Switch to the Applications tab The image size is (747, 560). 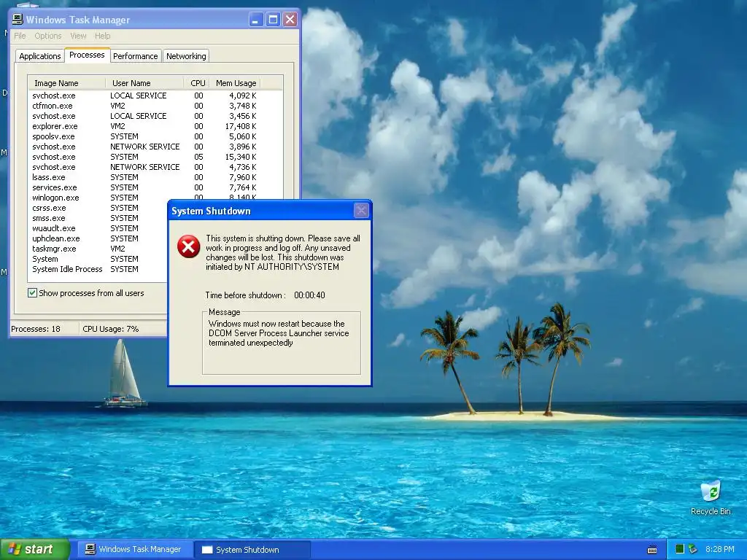pos(40,56)
